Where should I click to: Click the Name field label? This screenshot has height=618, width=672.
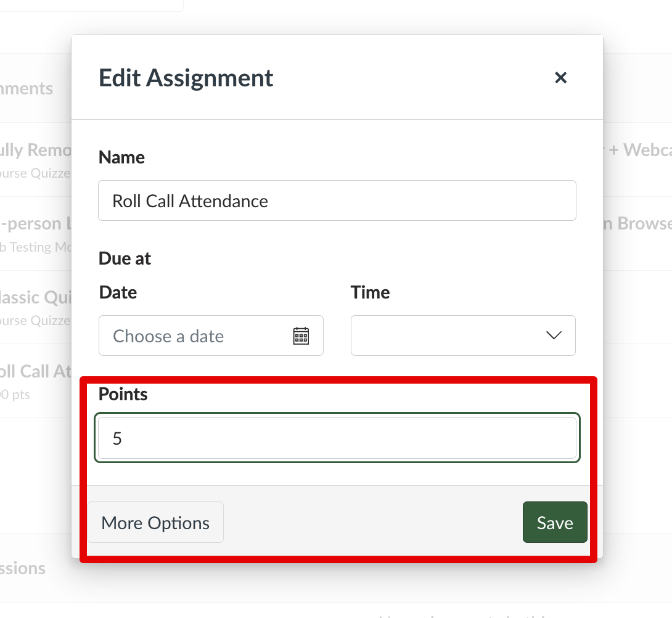(121, 157)
